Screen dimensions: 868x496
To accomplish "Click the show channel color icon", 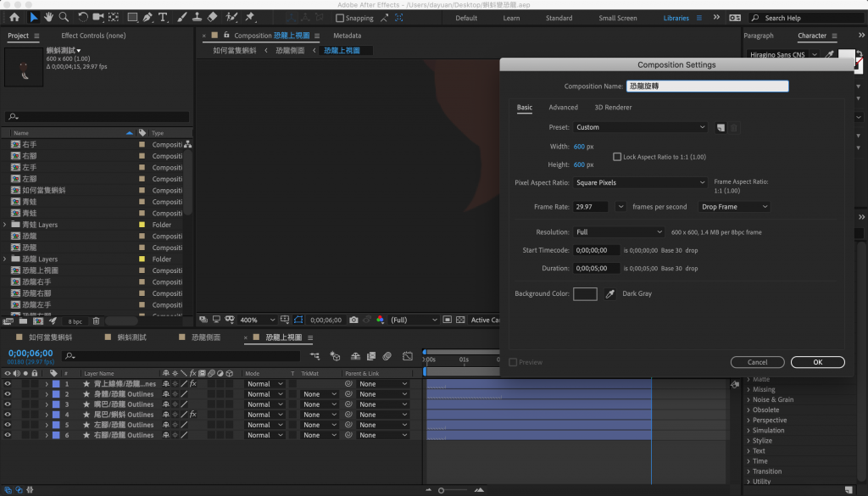I will click(381, 320).
